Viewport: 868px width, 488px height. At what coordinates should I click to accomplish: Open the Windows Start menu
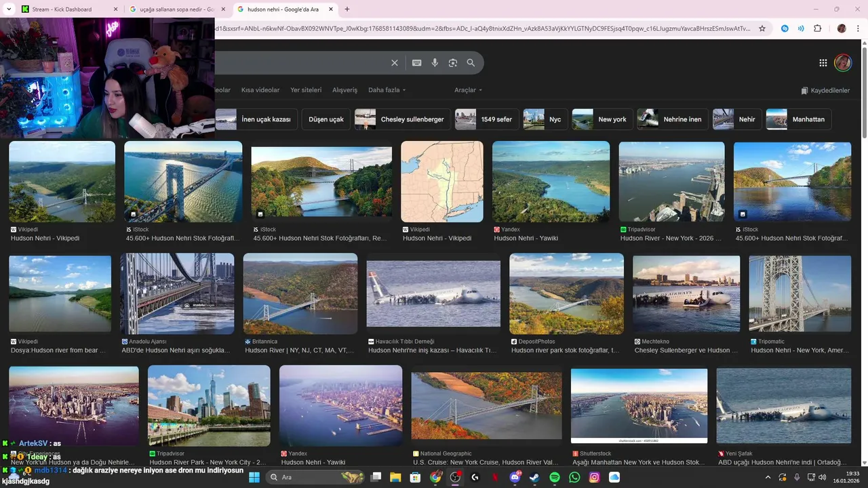(x=254, y=477)
